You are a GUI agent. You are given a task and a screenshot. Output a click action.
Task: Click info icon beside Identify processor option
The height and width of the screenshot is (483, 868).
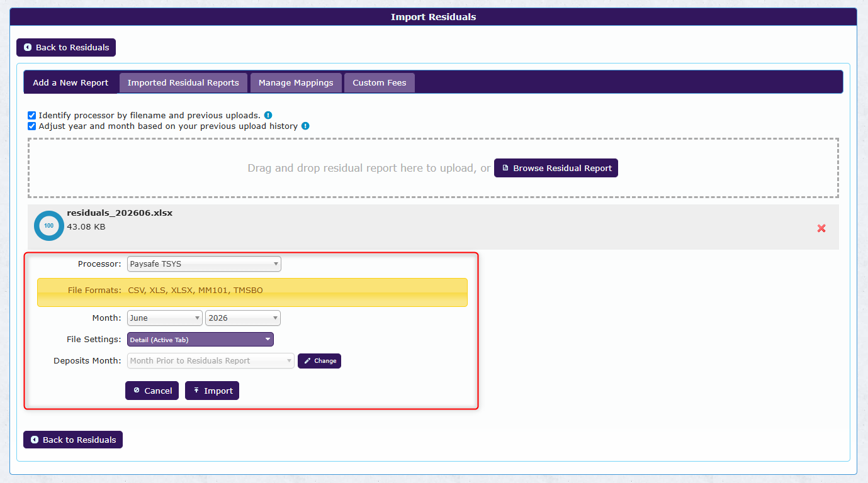(x=268, y=115)
